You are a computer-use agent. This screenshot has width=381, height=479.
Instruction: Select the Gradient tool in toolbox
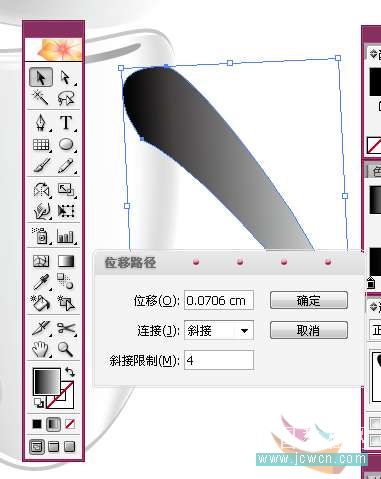pyautogui.click(x=66, y=261)
